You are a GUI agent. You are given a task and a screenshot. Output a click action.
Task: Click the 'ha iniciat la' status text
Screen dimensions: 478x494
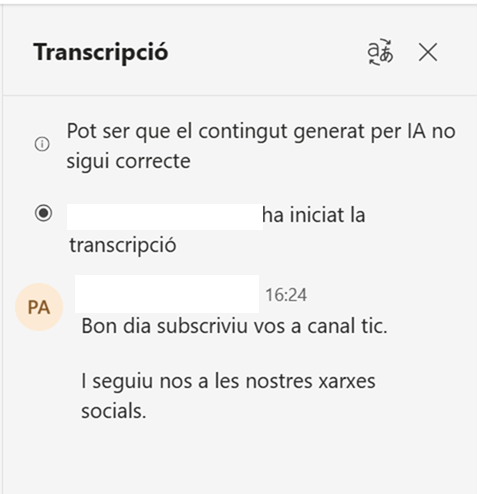click(314, 215)
